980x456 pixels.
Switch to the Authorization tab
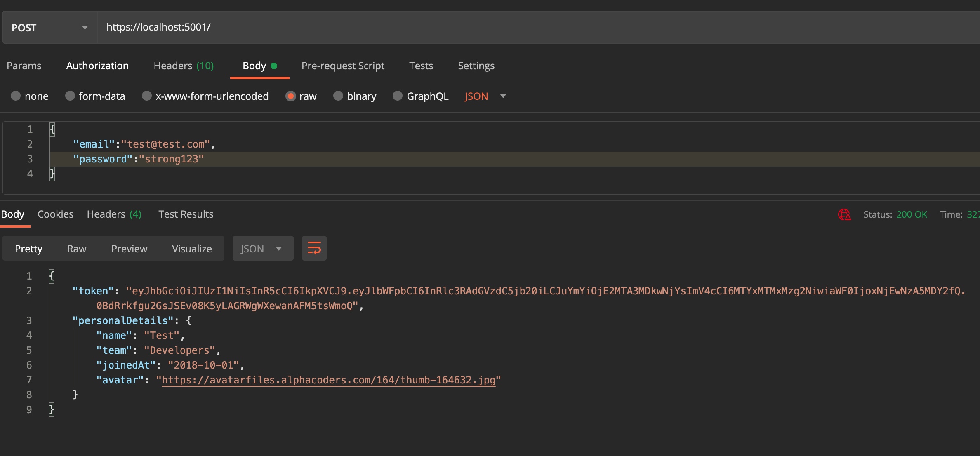pos(97,66)
